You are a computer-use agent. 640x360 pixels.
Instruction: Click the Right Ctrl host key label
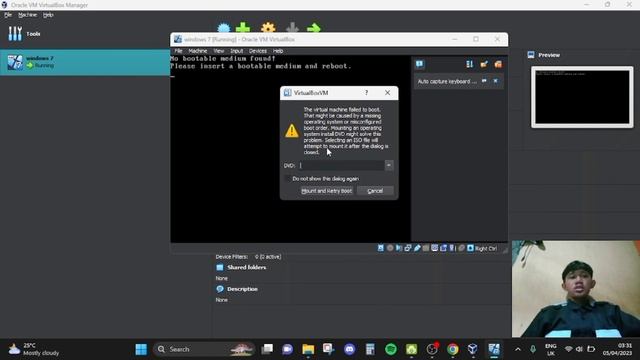point(486,248)
